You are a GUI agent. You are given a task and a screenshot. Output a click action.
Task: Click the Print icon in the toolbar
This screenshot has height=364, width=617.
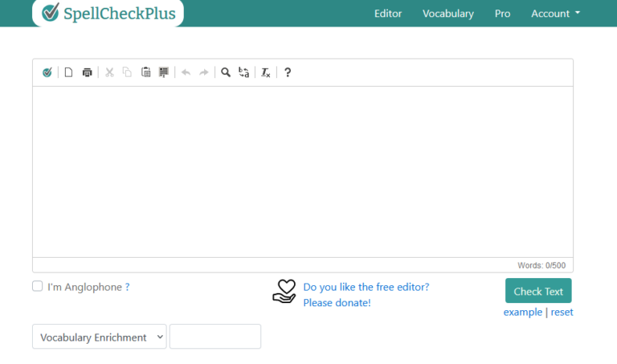pos(88,72)
